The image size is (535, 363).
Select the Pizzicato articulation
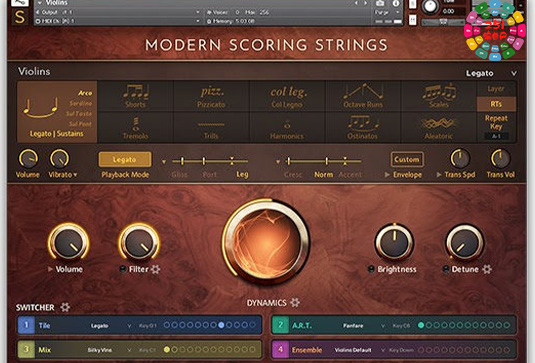[212, 97]
